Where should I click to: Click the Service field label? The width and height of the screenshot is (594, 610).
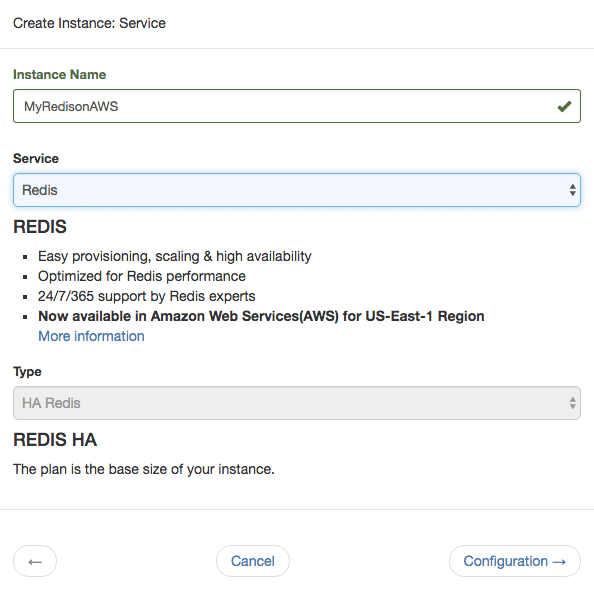tap(36, 158)
